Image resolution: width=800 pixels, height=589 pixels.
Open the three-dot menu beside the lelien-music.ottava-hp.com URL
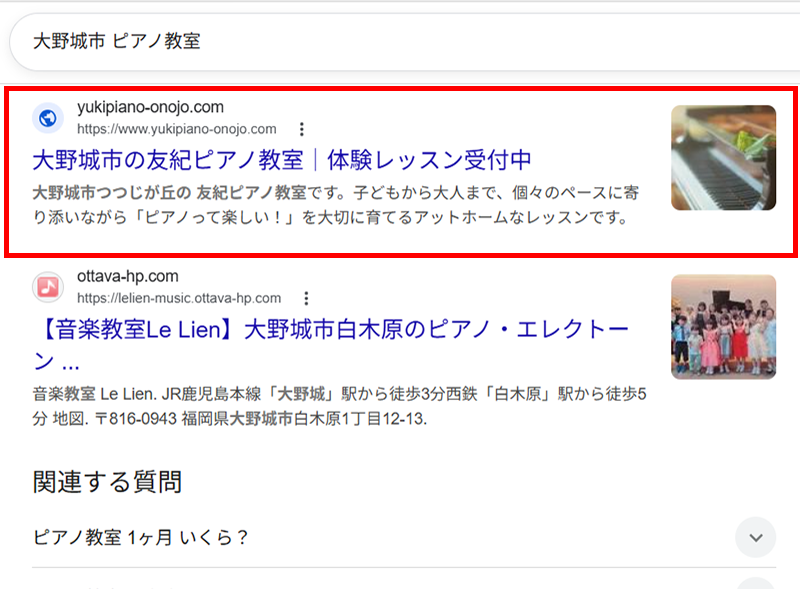[306, 298]
